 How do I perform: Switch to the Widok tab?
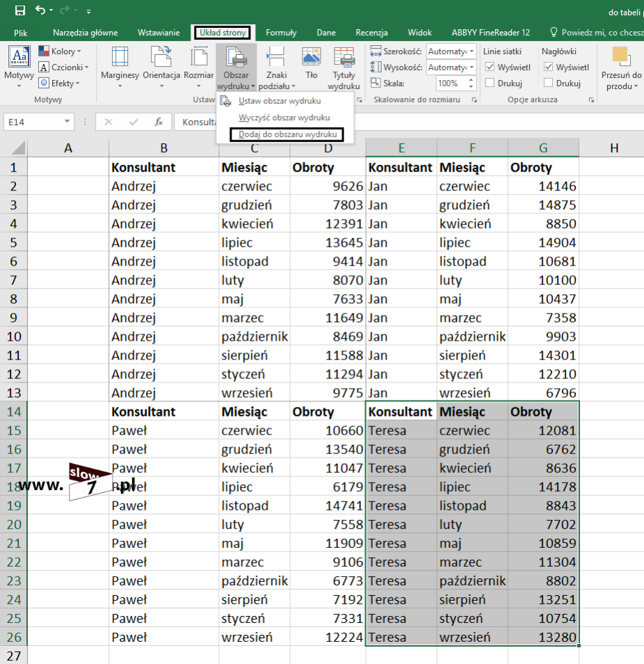click(419, 33)
